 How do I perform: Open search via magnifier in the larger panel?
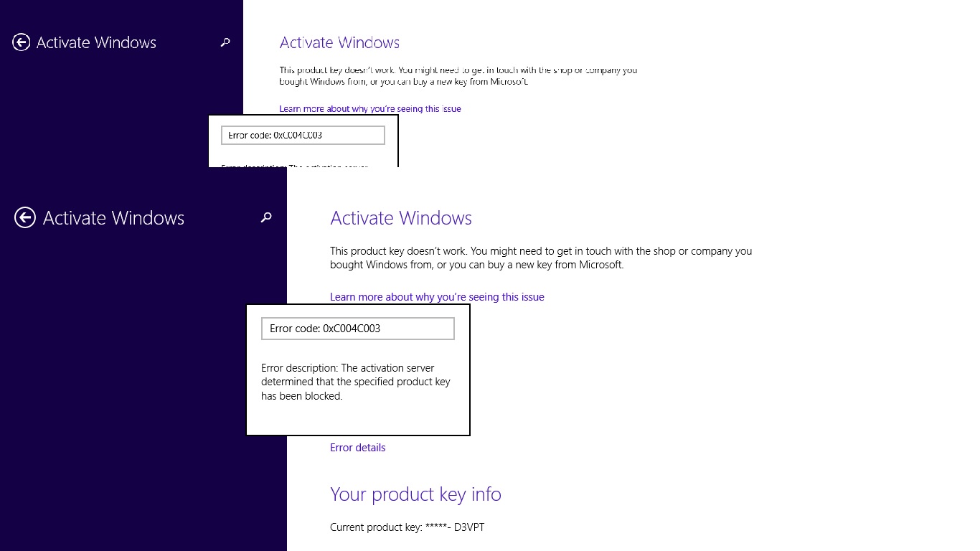point(266,217)
